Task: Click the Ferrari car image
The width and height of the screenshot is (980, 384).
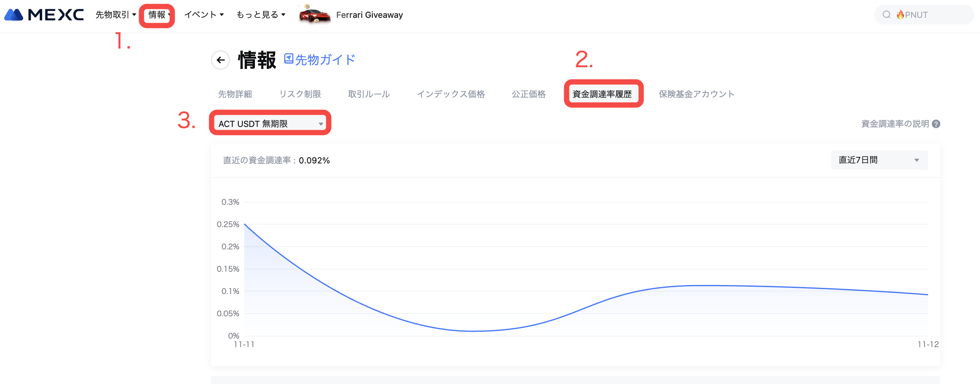Action: [314, 15]
